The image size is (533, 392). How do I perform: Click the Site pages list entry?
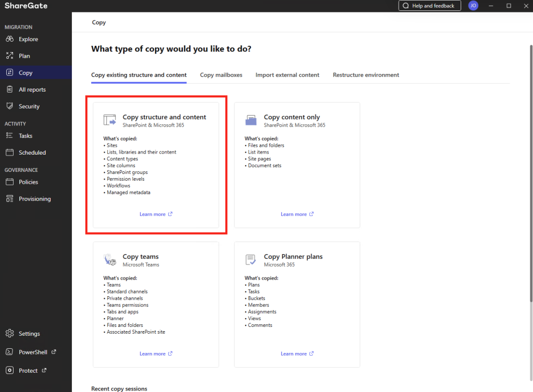(259, 159)
